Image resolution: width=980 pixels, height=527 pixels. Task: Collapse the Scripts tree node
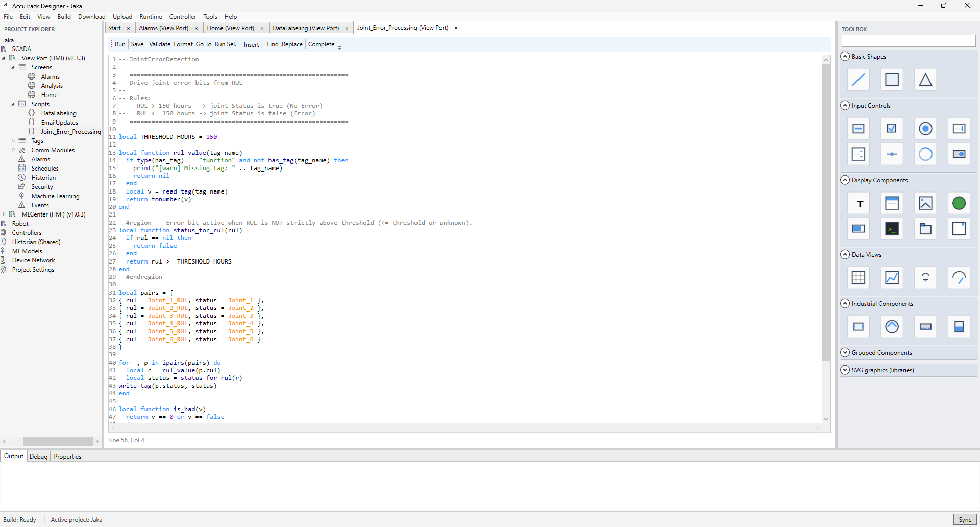click(13, 104)
